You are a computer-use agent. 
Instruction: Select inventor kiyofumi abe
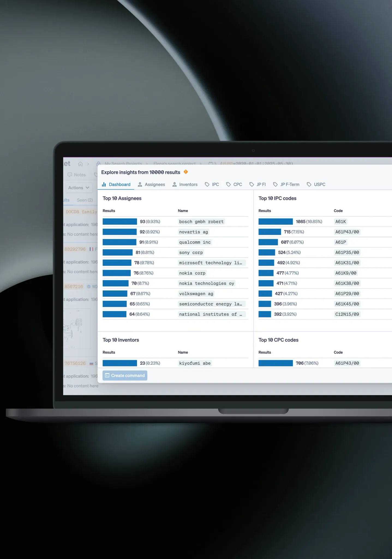[195, 363]
